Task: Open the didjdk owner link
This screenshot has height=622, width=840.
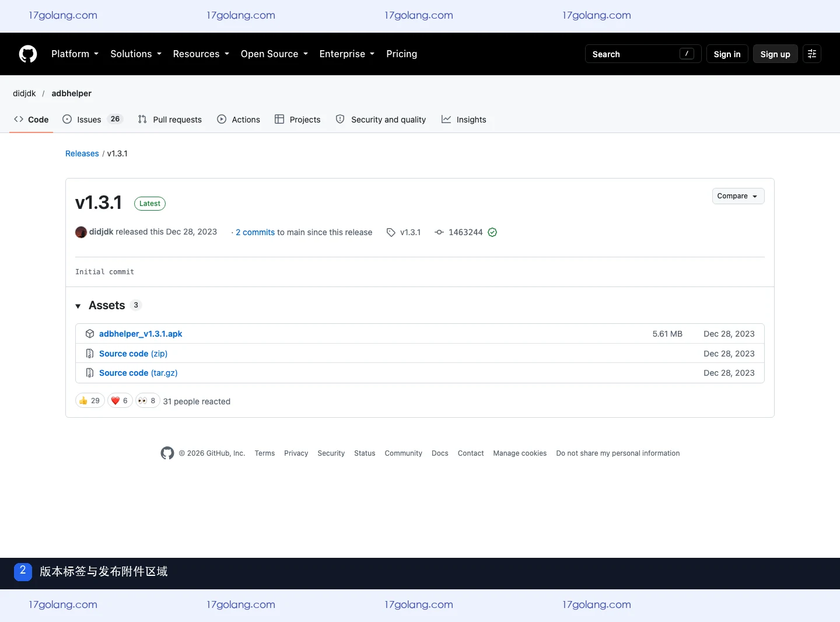Action: click(x=24, y=93)
